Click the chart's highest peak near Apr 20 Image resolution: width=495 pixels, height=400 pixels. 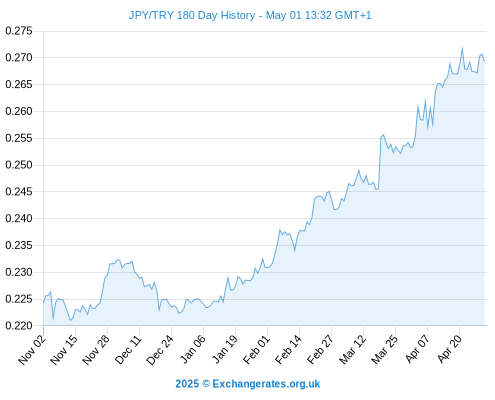(462, 48)
